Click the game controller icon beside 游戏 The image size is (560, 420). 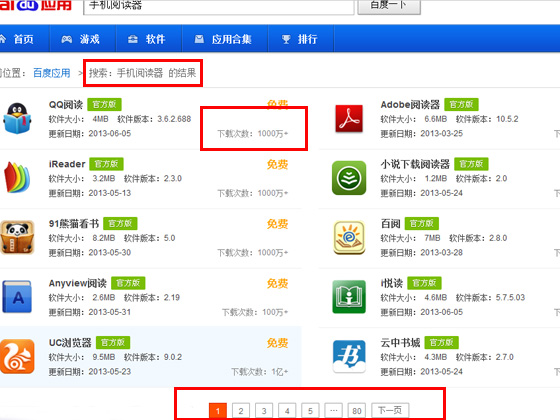point(67,39)
